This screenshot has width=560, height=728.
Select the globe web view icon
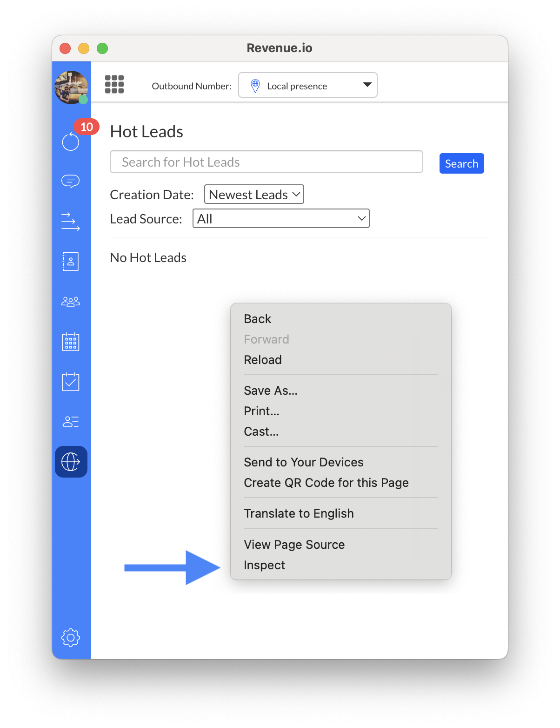[x=71, y=462]
